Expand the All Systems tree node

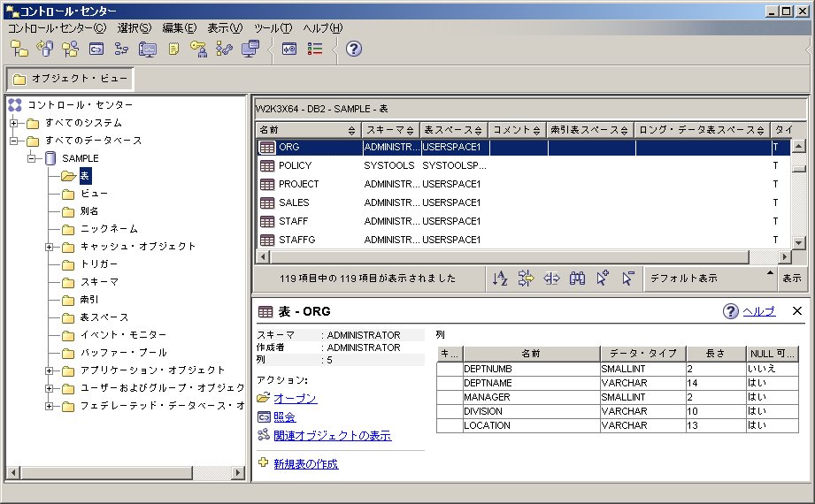14,123
